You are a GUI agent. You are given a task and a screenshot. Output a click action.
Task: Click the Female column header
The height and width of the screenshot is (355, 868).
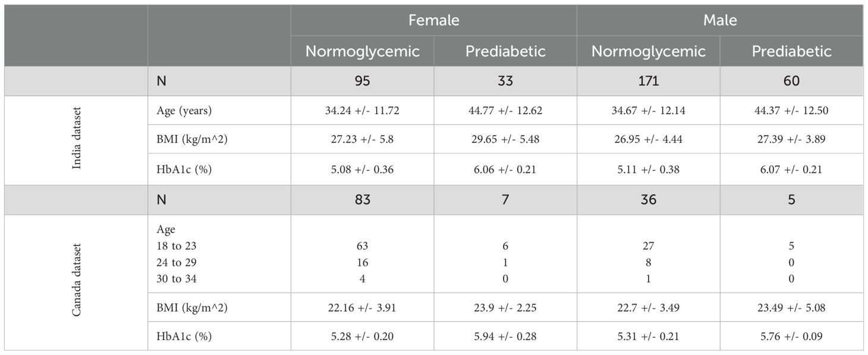433,20
